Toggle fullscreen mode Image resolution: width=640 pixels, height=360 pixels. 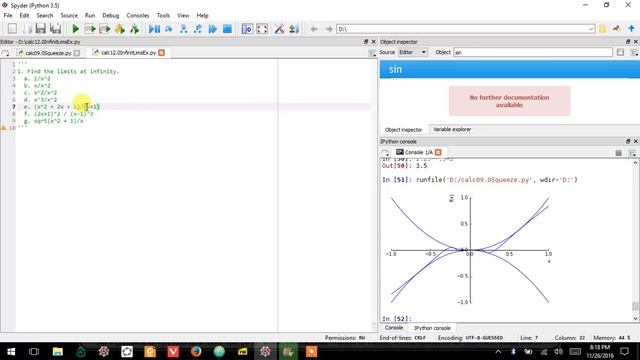[262, 29]
